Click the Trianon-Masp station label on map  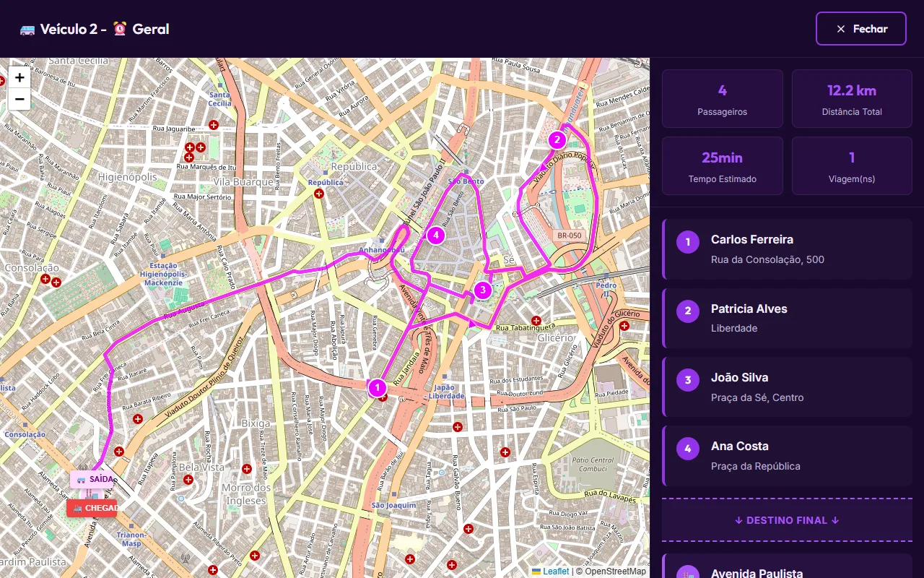(131, 539)
